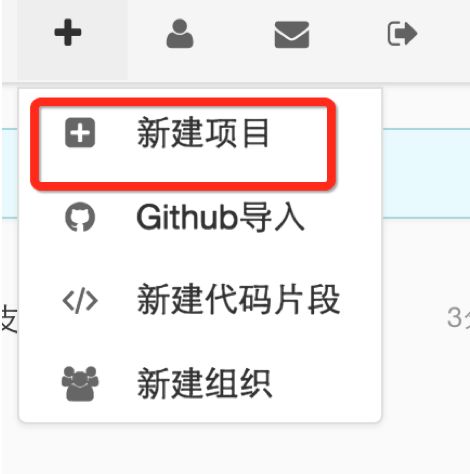Click the light blue strip left of dropdown
Screen dimensions: 470x474
click(10, 173)
